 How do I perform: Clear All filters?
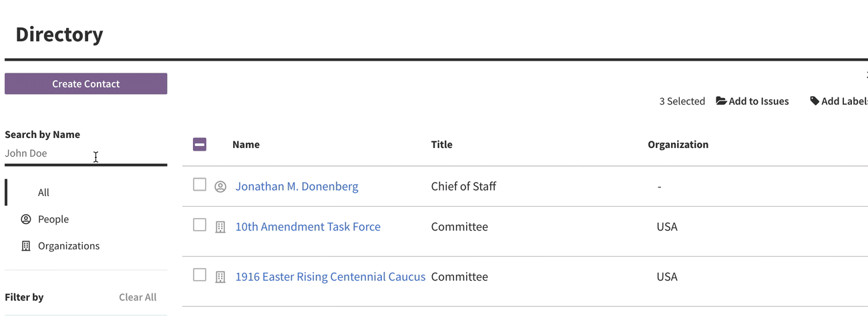pos(138,297)
